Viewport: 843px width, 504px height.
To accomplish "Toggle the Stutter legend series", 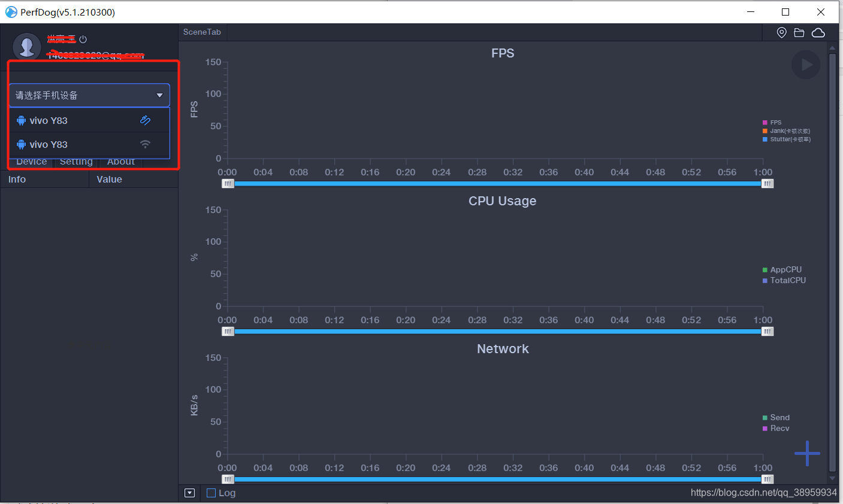I will (x=787, y=139).
